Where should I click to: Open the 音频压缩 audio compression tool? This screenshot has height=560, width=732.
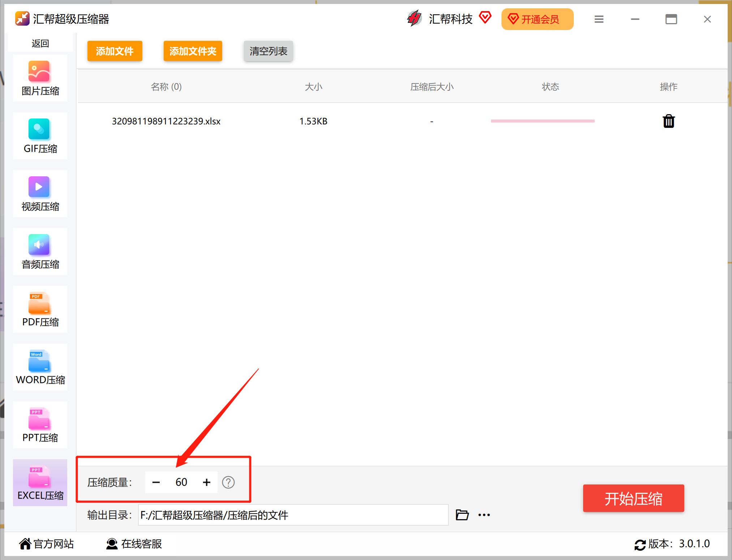40,251
